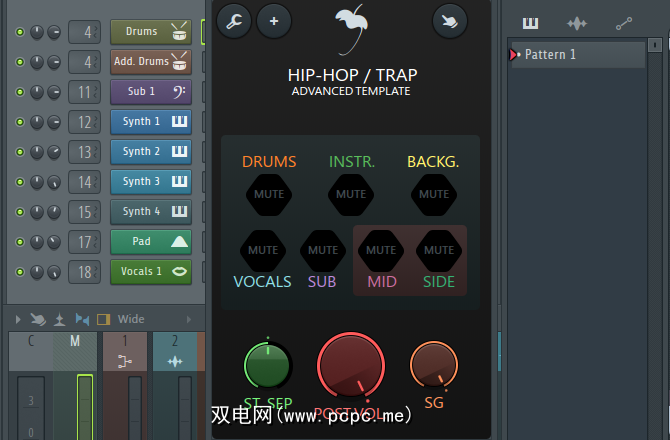Open mixer track selector 12 for Synth 1

click(85, 122)
